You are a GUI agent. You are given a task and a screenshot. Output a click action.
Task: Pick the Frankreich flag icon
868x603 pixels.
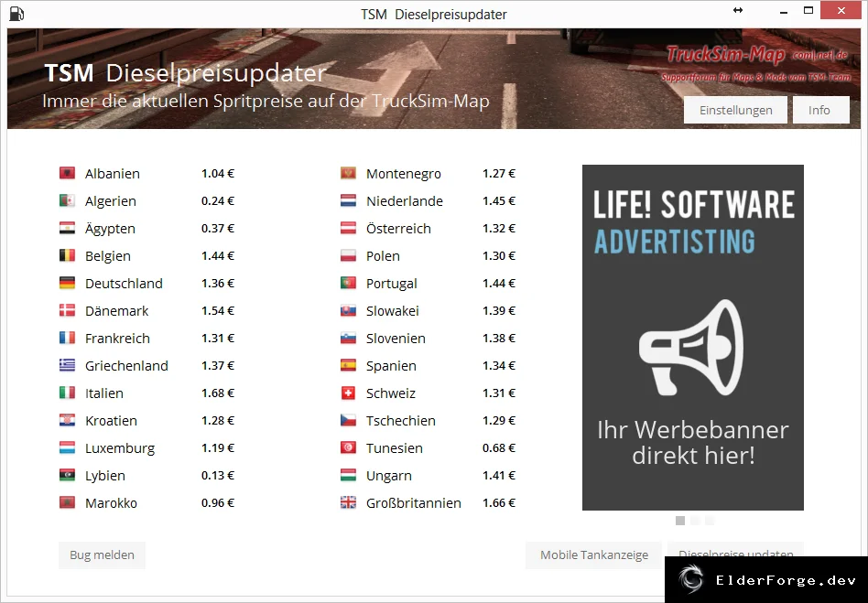[67, 338]
